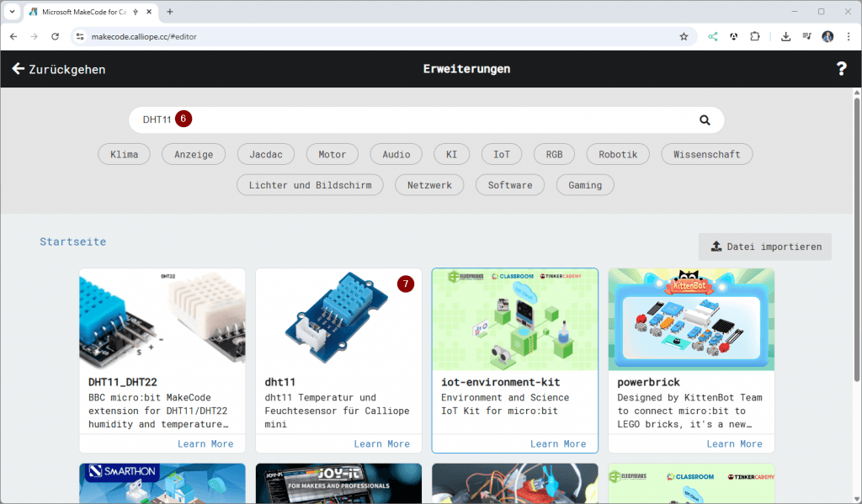Image resolution: width=862 pixels, height=504 pixels.
Task: Click the bookmark star in the address bar
Action: 684,36
